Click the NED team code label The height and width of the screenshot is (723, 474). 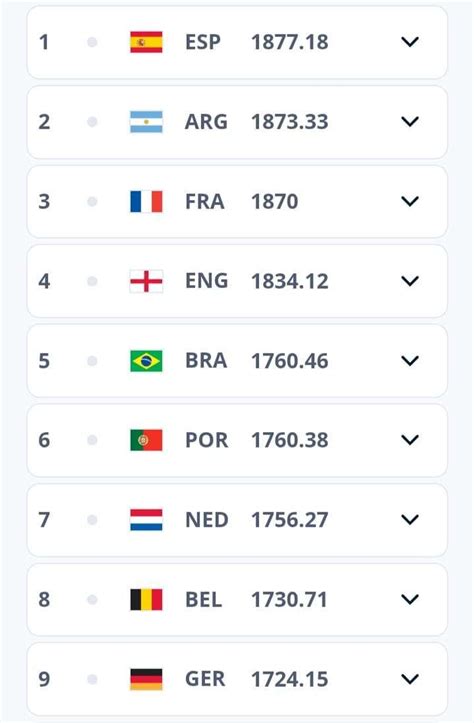207,520
